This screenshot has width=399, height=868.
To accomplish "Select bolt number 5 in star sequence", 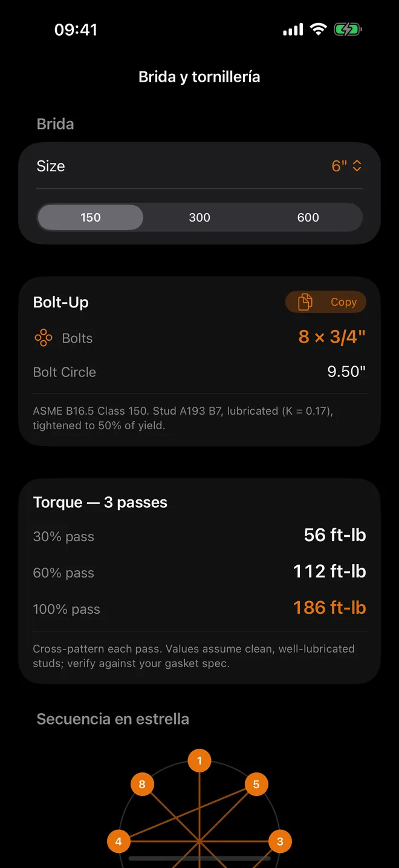I will tap(256, 784).
